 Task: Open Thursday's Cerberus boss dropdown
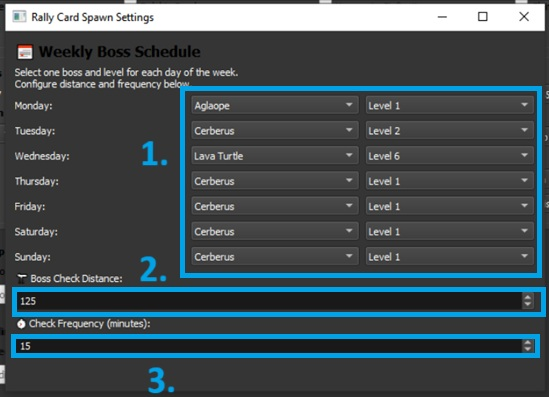pos(275,181)
